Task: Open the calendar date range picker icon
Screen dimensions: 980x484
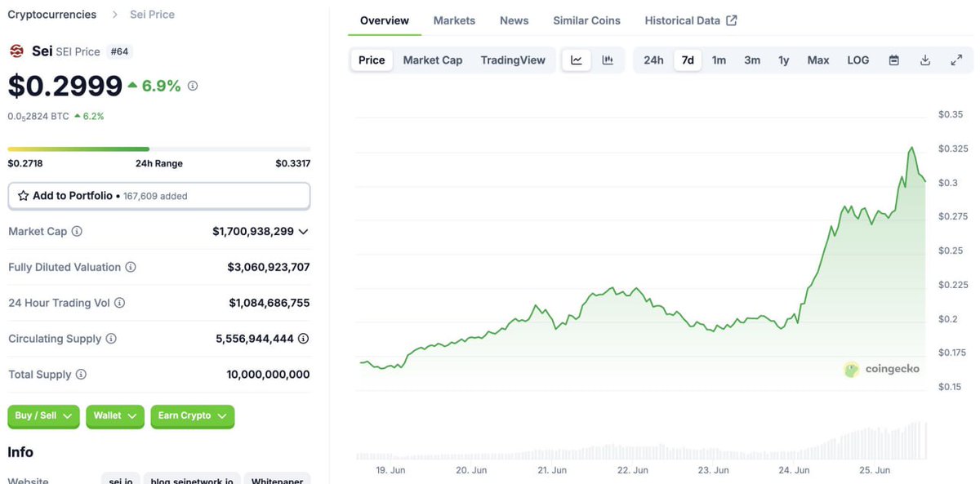Action: [894, 60]
